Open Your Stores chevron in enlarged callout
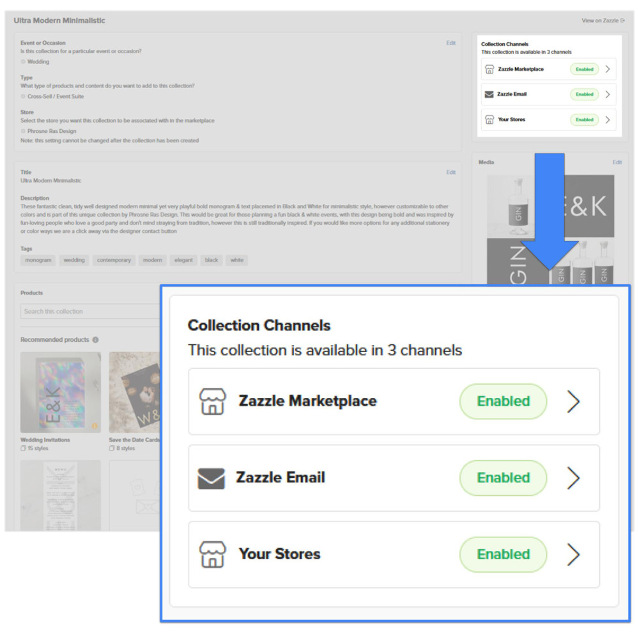Viewport: 639px width, 639px height. coord(573,555)
